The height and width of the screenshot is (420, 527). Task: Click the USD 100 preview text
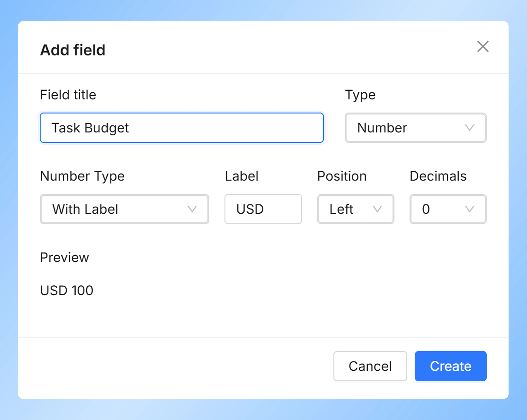coord(67,290)
